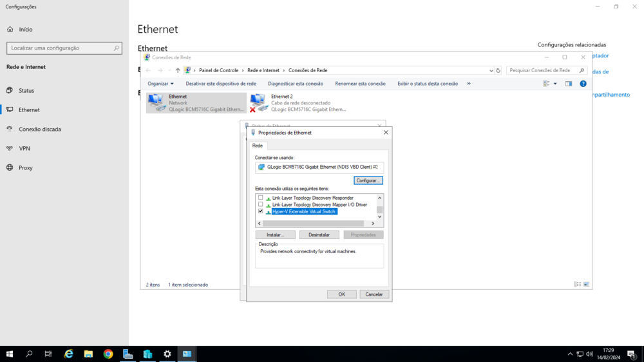
Task: Click the Up folder arrow in navigation
Action: [178, 70]
